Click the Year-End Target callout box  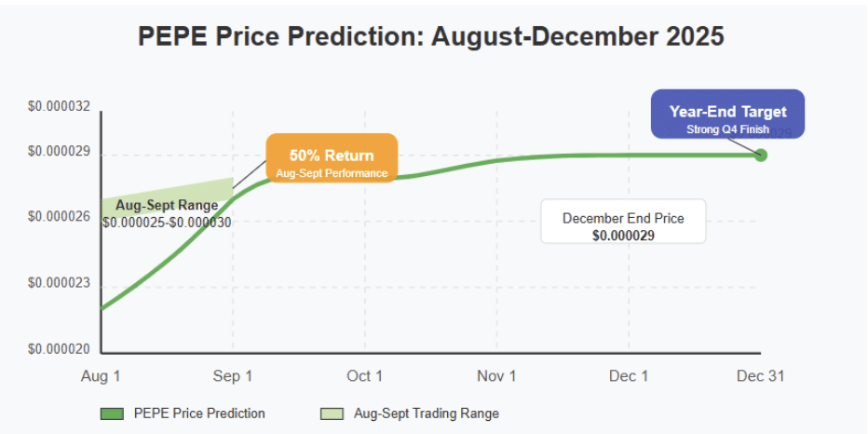point(727,114)
